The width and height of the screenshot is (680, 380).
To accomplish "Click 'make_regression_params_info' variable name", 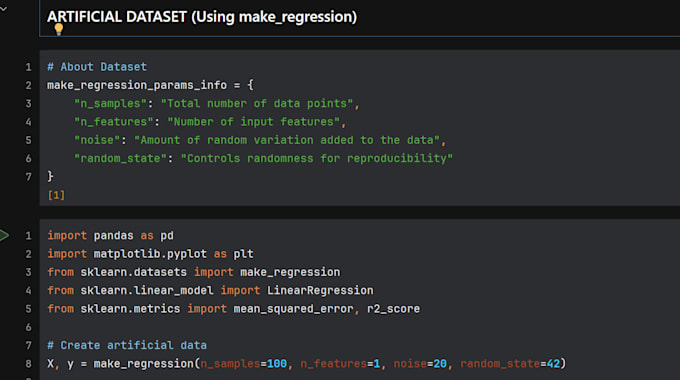I will [x=137, y=85].
